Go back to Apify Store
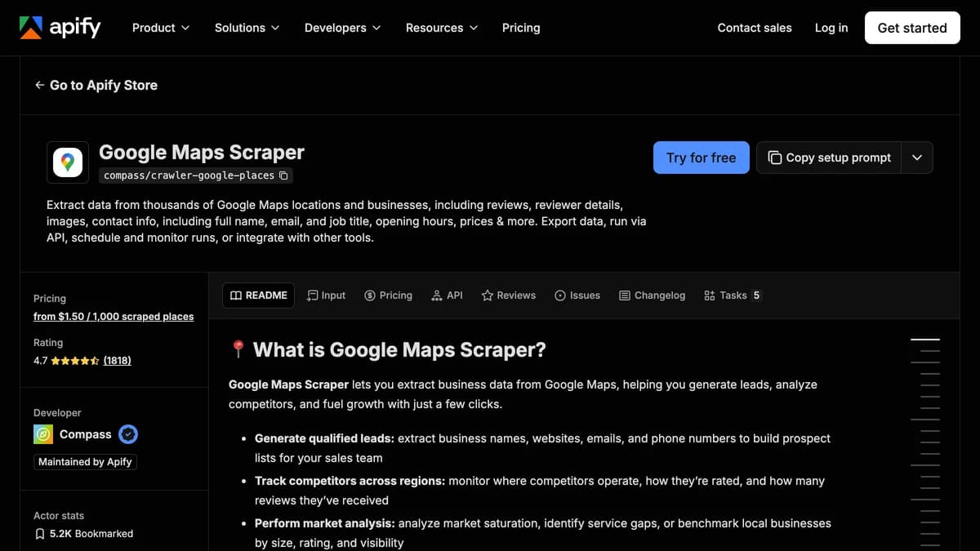Image resolution: width=980 pixels, height=551 pixels. pos(96,85)
